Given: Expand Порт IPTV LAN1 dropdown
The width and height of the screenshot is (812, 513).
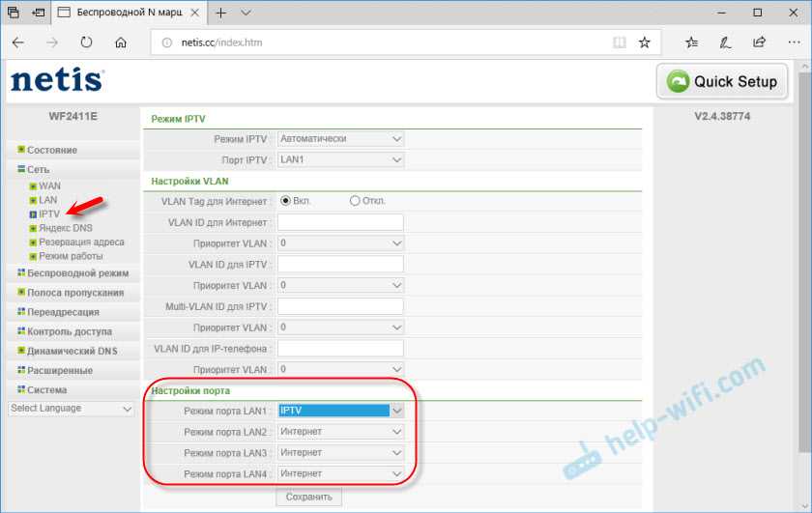Looking at the screenshot, I should pos(340,159).
